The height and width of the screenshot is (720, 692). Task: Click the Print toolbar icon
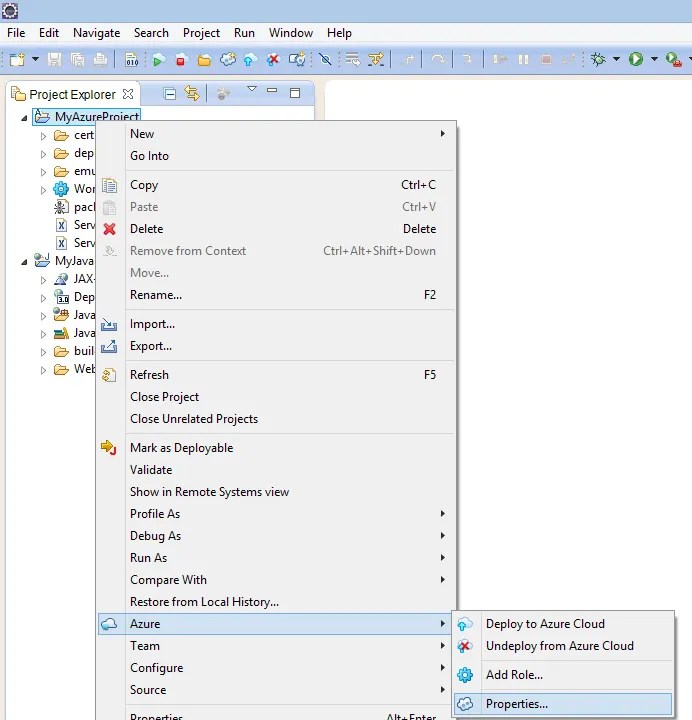(x=100, y=59)
